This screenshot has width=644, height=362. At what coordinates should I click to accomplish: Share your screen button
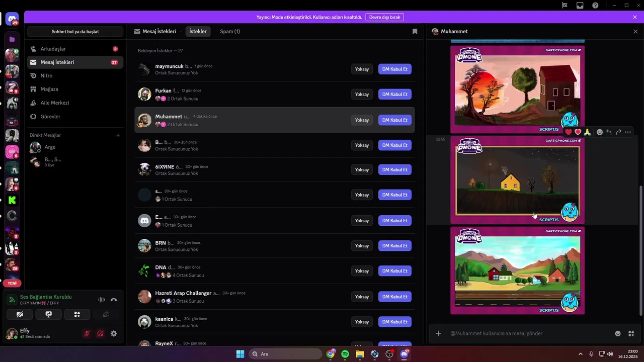coord(49,314)
